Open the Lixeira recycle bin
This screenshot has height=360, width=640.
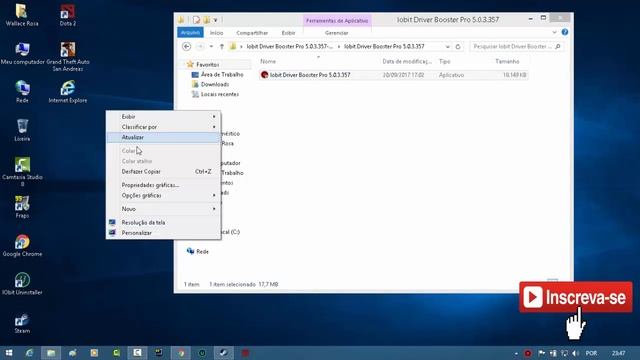click(x=22, y=130)
